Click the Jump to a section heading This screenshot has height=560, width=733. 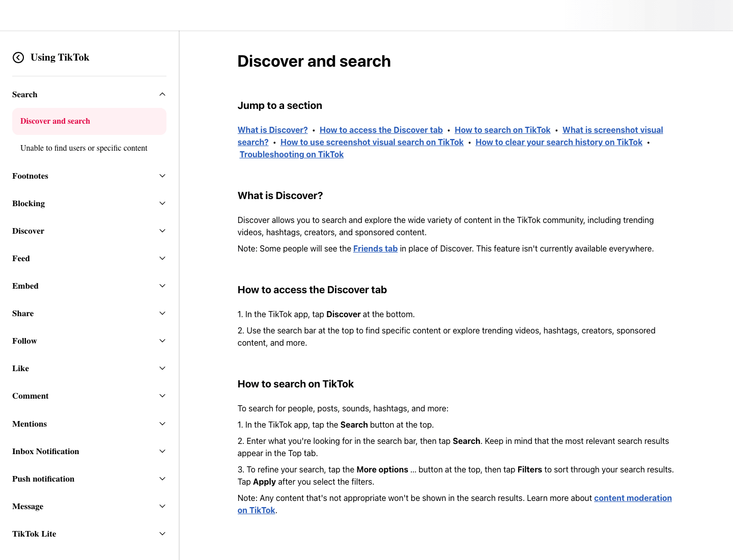280,105
